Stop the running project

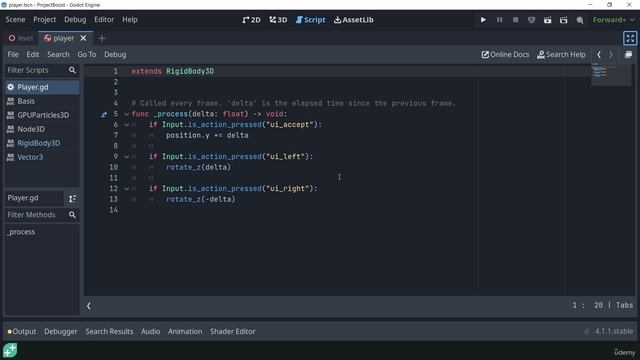[516, 20]
